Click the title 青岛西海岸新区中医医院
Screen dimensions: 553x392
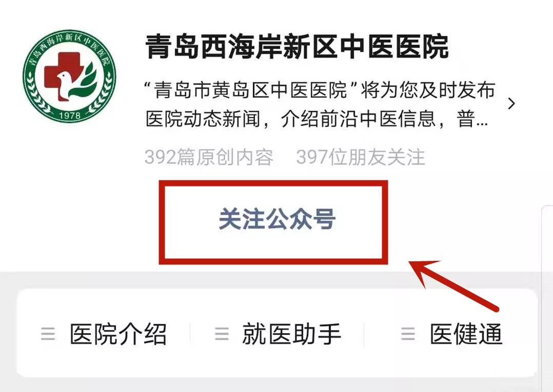pyautogui.click(x=297, y=47)
